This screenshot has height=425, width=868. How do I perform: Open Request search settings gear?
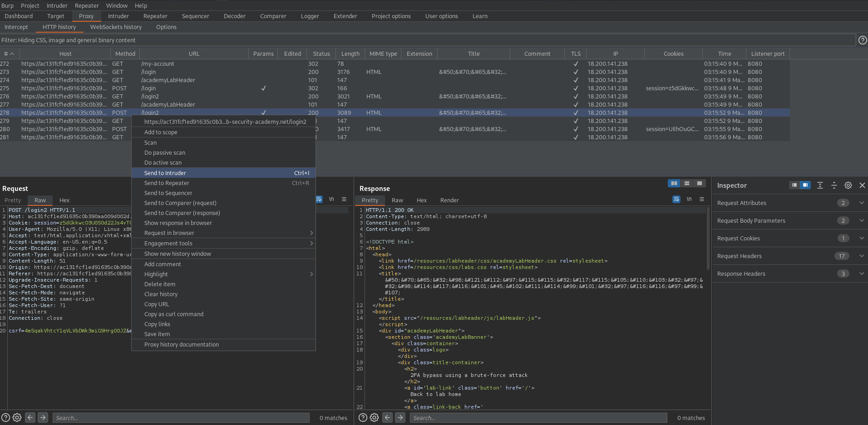17,418
